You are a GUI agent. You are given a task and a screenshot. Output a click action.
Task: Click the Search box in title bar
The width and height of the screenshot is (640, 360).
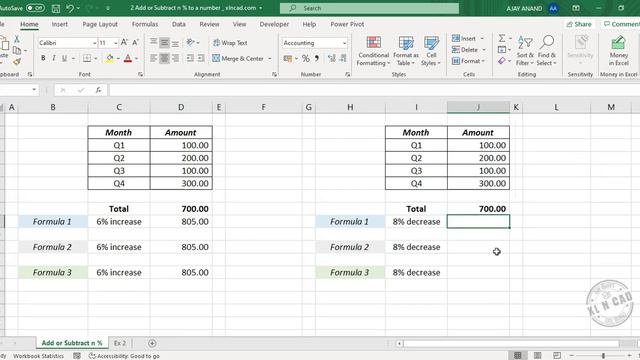(x=369, y=8)
